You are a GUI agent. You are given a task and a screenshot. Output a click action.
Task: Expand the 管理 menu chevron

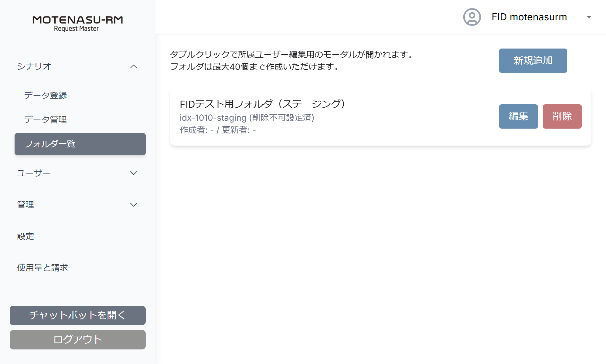point(134,205)
